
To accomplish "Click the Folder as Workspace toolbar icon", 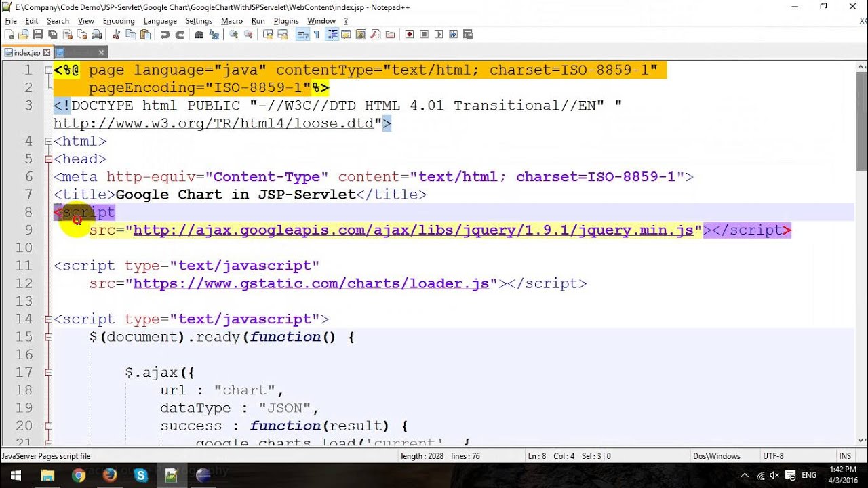I will (389, 35).
